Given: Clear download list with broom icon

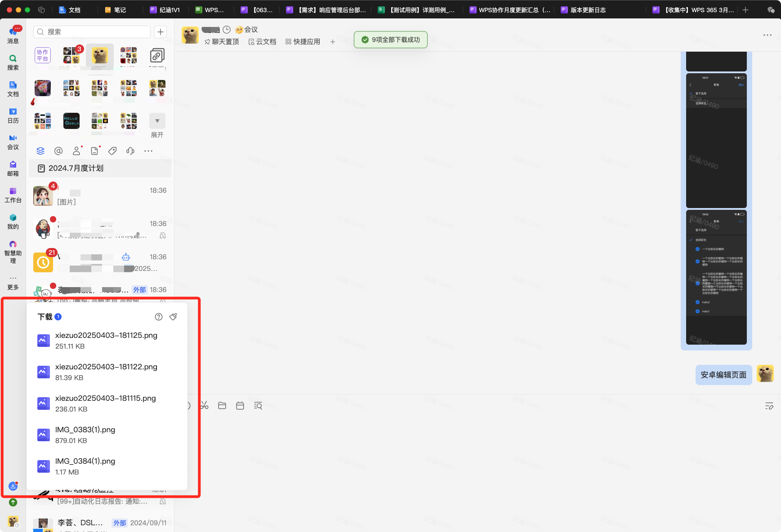Looking at the screenshot, I should pos(173,317).
